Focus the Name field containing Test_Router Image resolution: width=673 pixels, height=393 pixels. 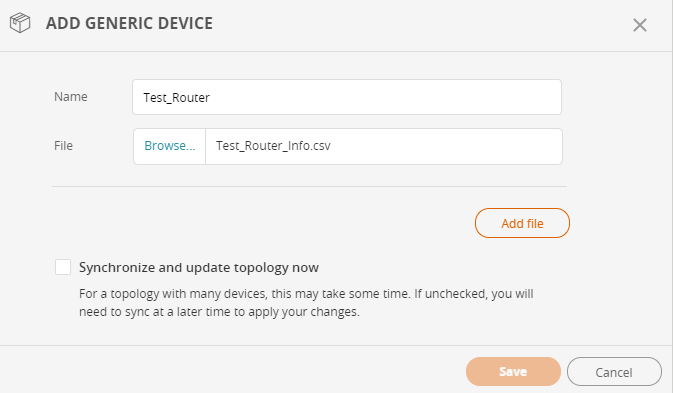[347, 97]
